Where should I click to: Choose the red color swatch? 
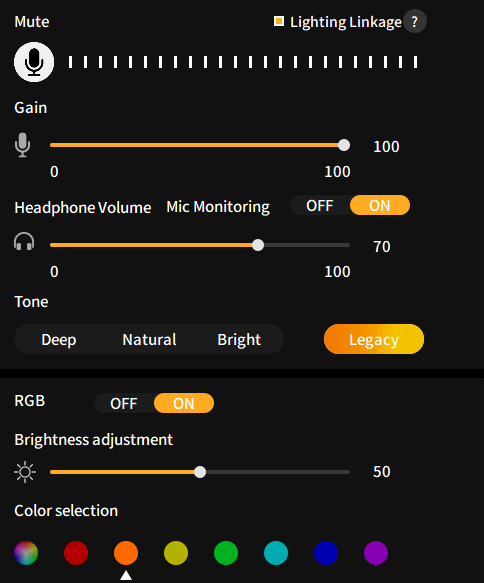pyautogui.click(x=76, y=553)
